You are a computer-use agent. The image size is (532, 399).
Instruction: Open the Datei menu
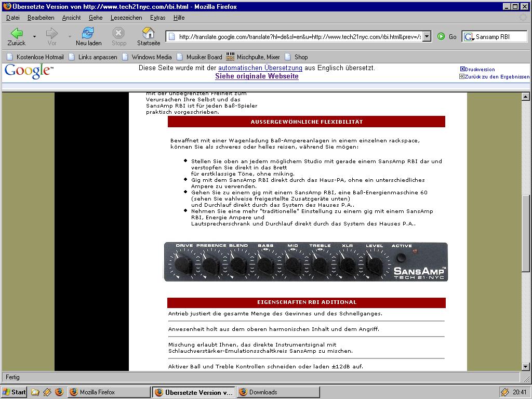click(13, 18)
